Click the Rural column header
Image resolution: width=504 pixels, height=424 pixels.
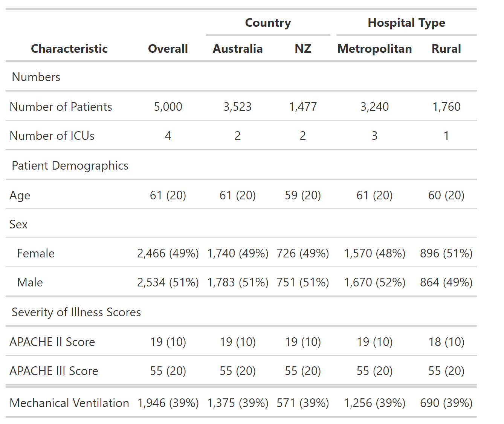(x=446, y=49)
